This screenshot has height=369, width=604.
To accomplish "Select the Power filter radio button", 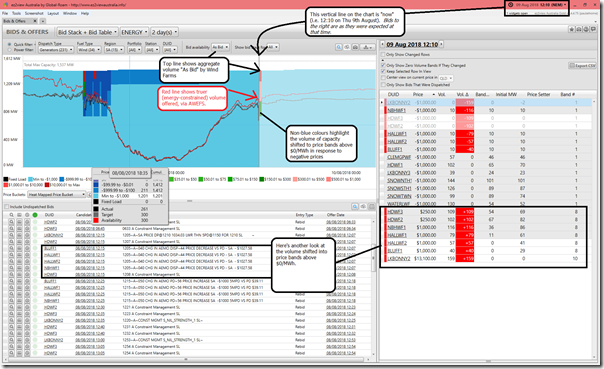I will click(10, 50).
